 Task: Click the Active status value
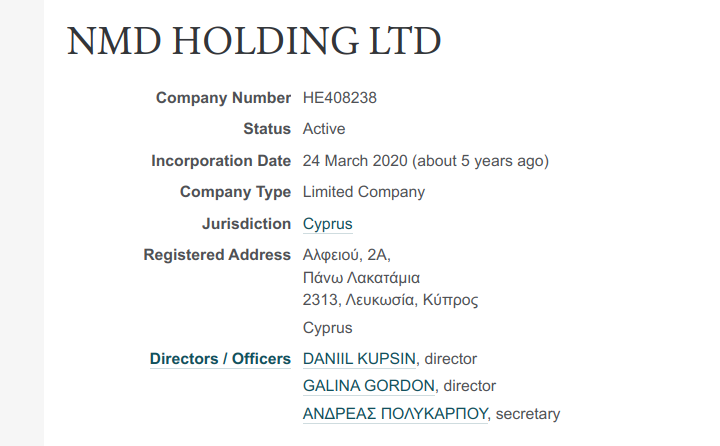(x=324, y=129)
